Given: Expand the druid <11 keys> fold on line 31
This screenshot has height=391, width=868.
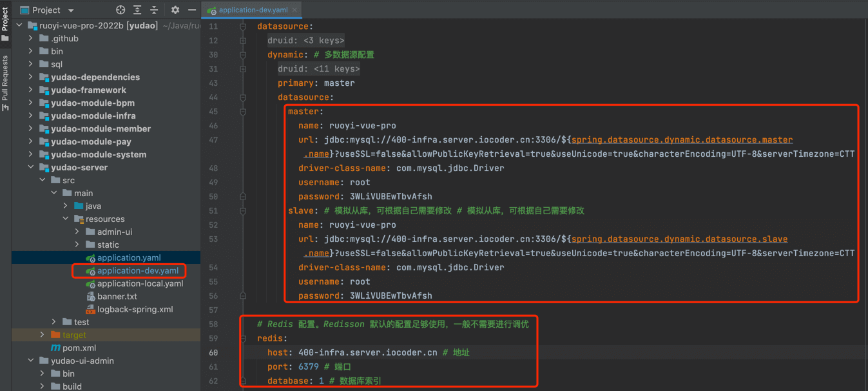Looking at the screenshot, I should (242, 68).
